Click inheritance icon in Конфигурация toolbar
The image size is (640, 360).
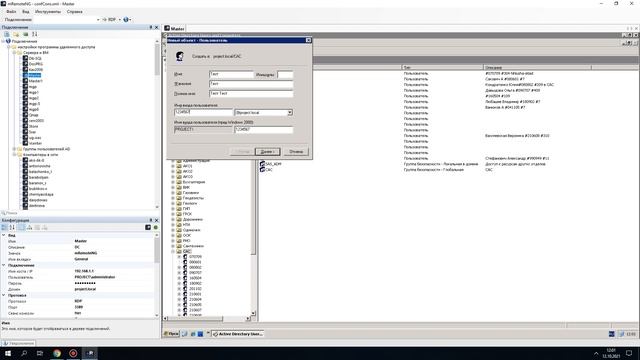29,227
